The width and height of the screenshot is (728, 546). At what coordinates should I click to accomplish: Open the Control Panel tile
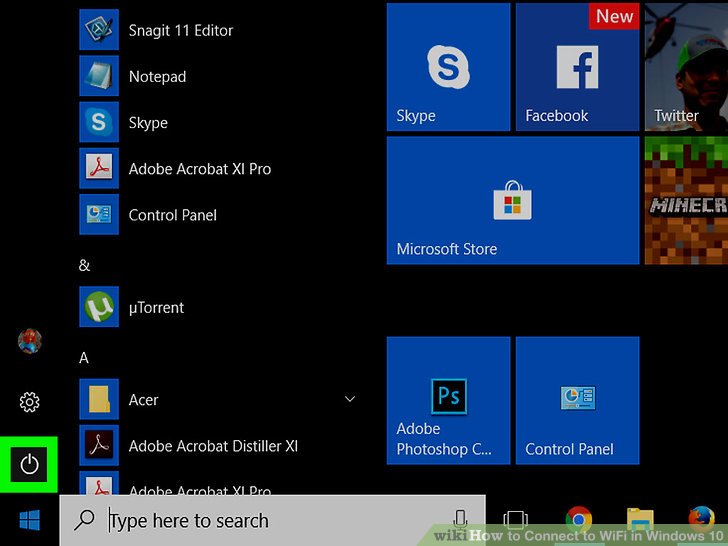tap(578, 401)
